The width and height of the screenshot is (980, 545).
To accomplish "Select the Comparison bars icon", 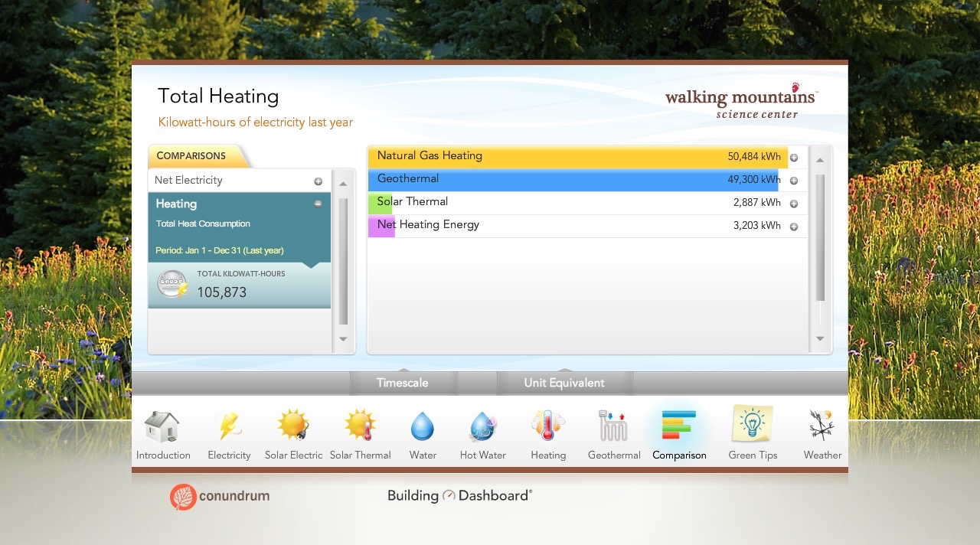I will 679,426.
